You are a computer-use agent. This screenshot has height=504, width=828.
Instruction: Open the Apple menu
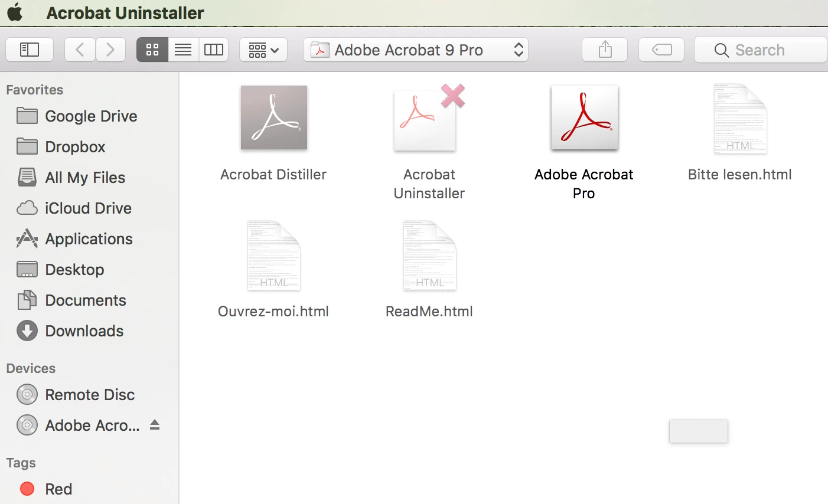click(x=15, y=12)
